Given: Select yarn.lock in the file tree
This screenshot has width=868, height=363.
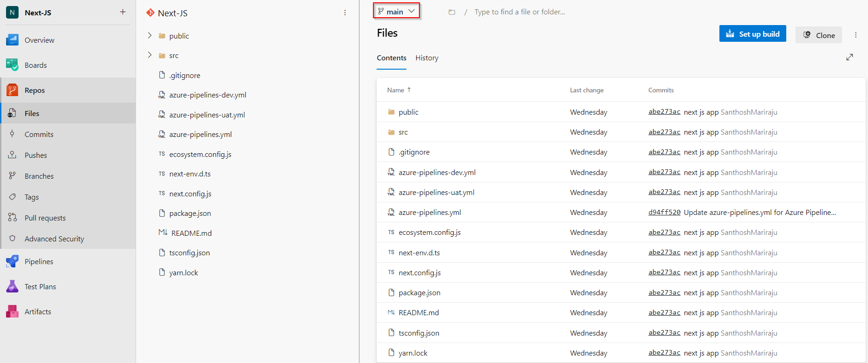Looking at the screenshot, I should tap(183, 272).
